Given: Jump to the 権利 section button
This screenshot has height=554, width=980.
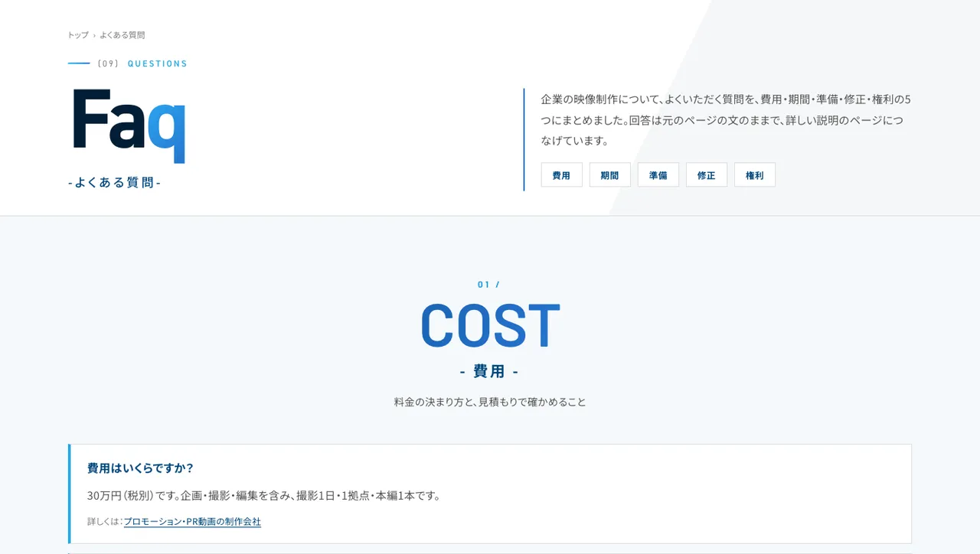Looking at the screenshot, I should 755,174.
